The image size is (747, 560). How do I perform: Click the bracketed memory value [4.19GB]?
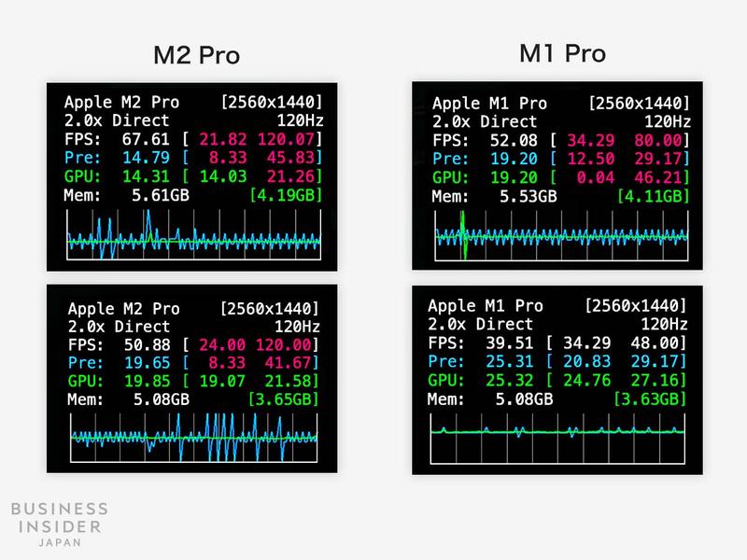[x=286, y=195]
